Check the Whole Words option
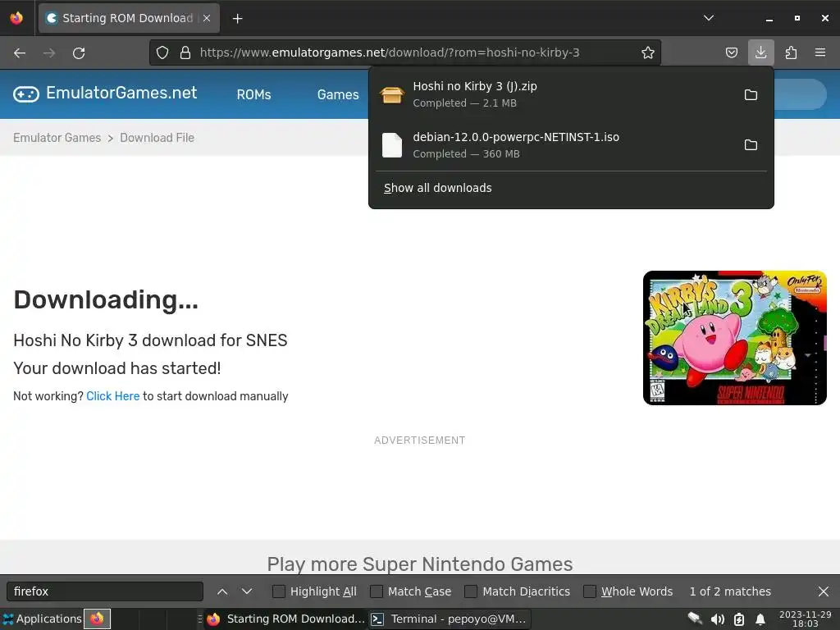 [x=590, y=591]
